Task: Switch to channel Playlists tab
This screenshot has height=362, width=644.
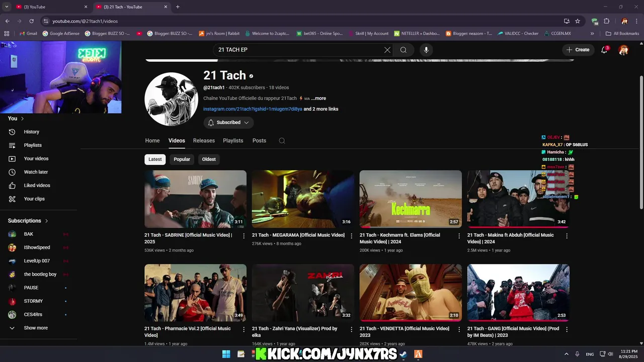Action: 233,141
